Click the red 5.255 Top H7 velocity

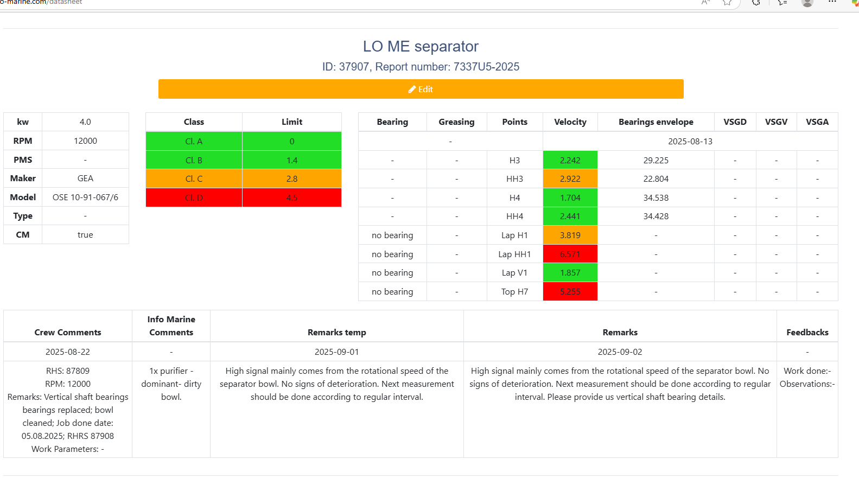click(x=570, y=291)
